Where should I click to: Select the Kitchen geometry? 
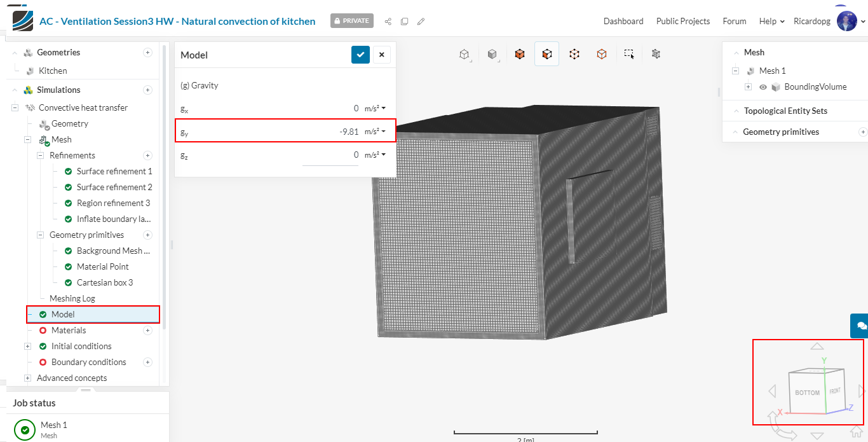tap(53, 71)
